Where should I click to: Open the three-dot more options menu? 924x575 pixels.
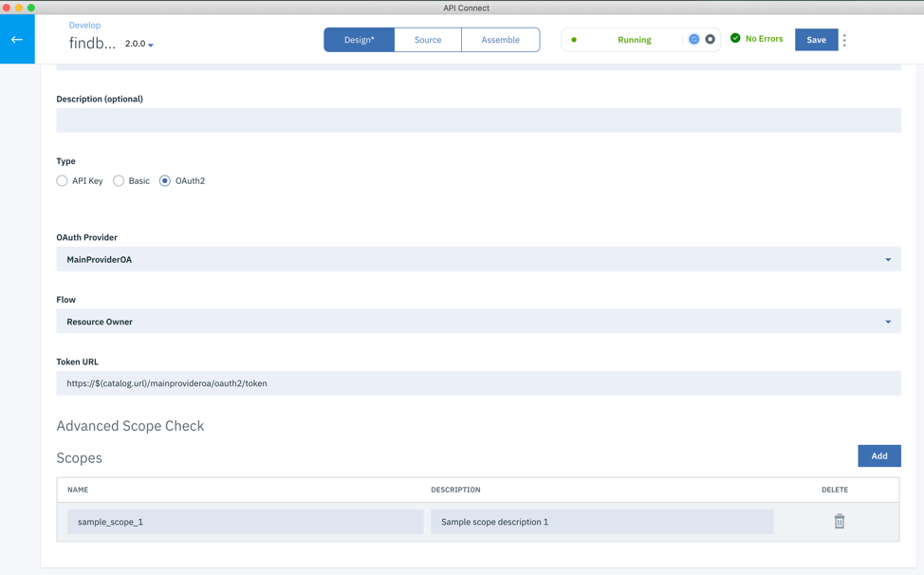844,40
